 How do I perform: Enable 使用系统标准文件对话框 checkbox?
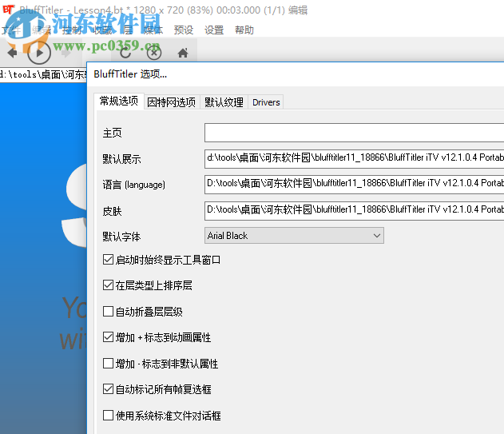pos(108,415)
